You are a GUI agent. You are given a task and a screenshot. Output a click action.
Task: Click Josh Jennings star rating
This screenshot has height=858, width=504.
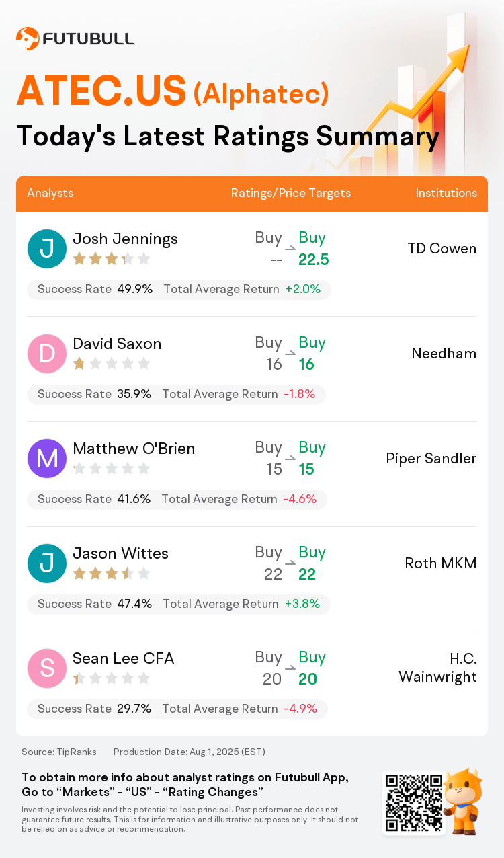click(x=111, y=259)
